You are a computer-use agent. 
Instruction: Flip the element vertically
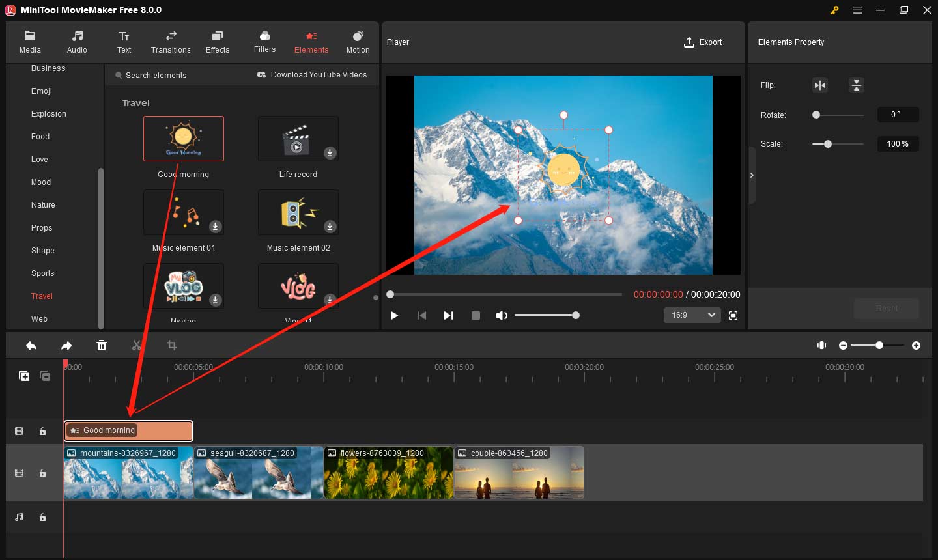click(857, 85)
